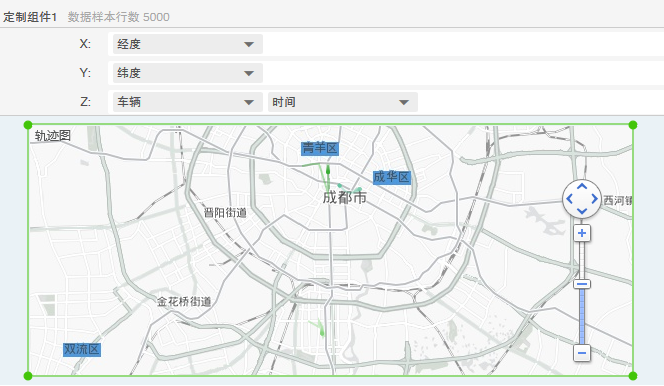Click the top-right green resize handle

coord(633,125)
